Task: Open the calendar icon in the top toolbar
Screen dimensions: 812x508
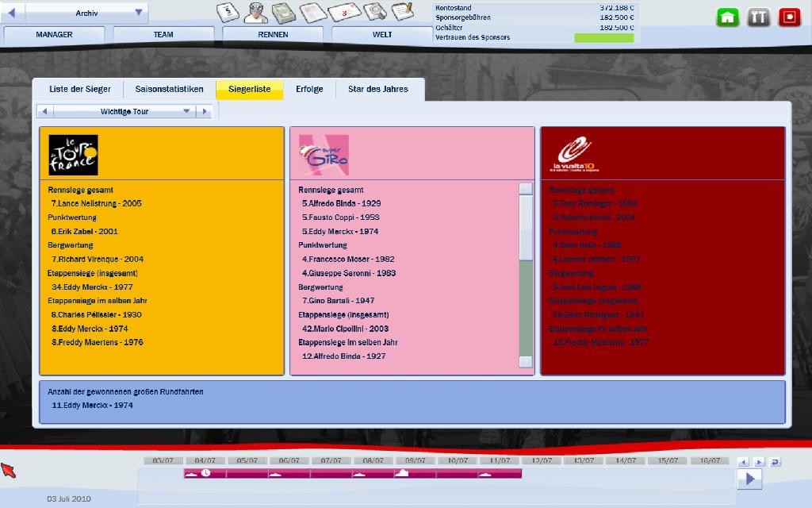Action: tap(228, 12)
